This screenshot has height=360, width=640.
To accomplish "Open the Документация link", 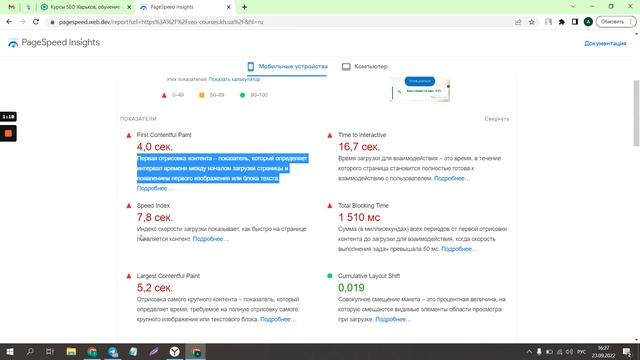I will click(x=605, y=43).
